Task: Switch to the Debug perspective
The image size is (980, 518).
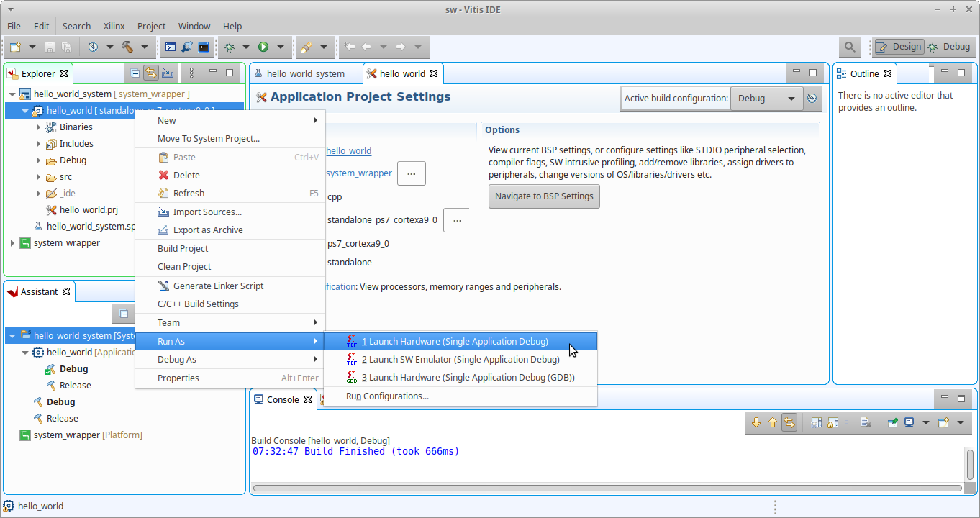Action: pyautogui.click(x=949, y=47)
